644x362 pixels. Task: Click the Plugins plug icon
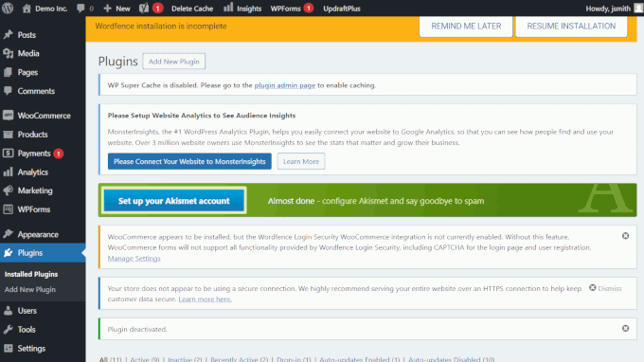point(9,253)
